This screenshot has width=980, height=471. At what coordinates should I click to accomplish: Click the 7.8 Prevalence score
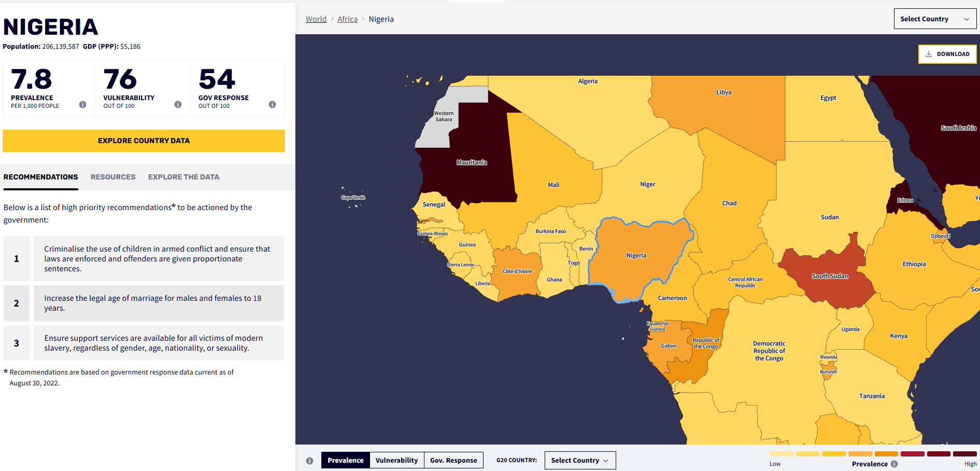click(32, 79)
